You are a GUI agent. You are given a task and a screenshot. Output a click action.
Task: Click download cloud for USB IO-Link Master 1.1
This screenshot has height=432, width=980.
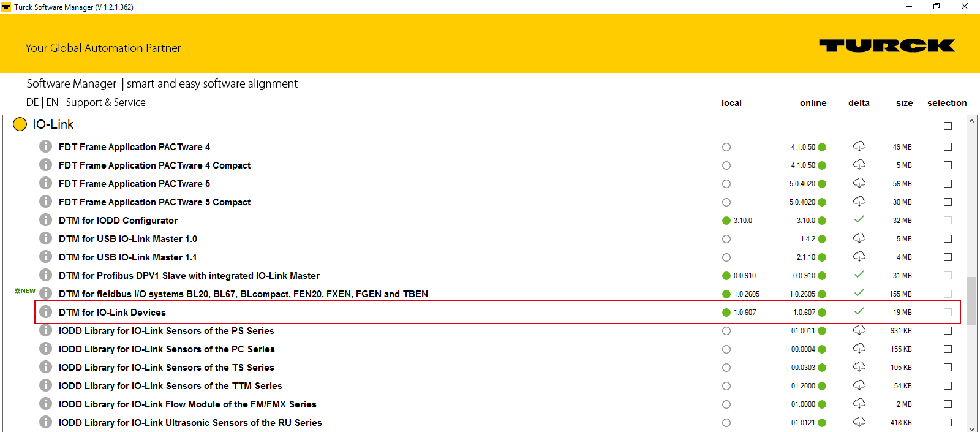(859, 256)
